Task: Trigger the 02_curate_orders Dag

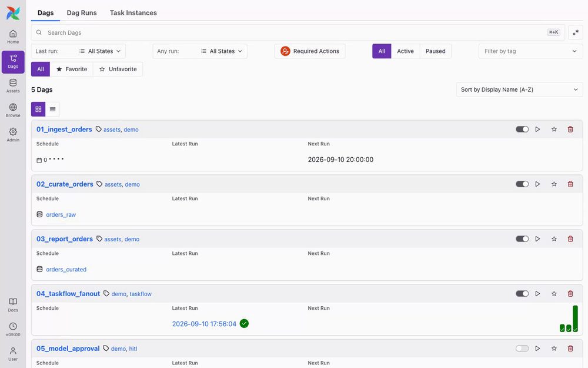Action: point(537,184)
